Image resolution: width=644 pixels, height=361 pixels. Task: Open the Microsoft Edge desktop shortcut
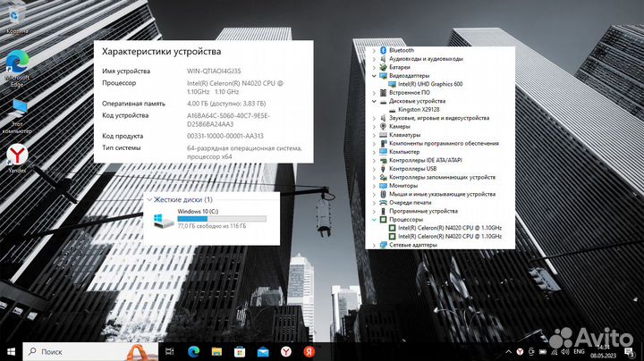[17, 69]
